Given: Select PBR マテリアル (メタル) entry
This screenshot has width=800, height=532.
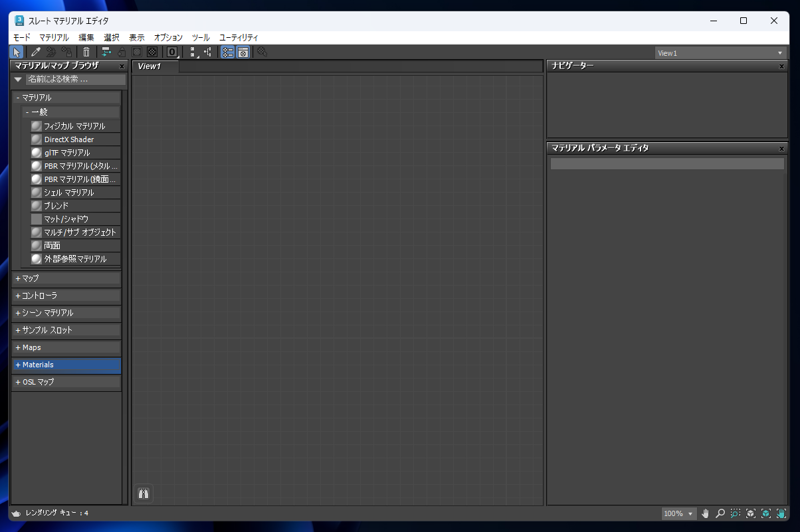Looking at the screenshot, I should tap(75, 166).
